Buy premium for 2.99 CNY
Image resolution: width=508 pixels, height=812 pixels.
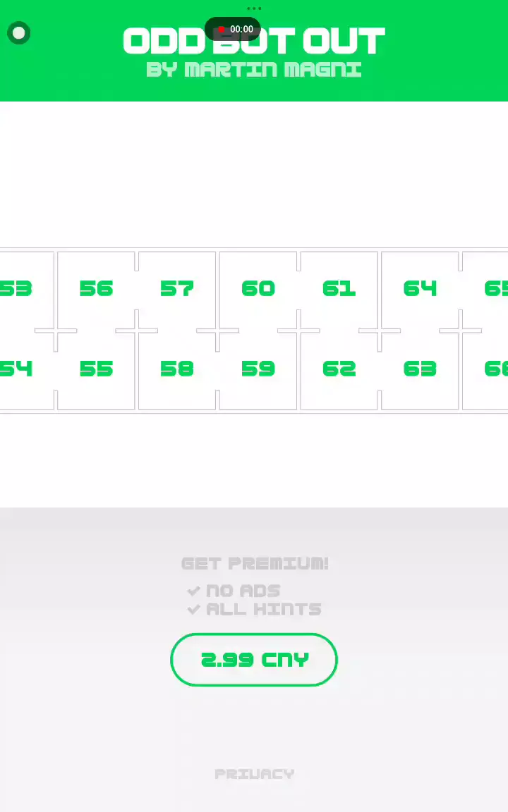[x=254, y=660]
